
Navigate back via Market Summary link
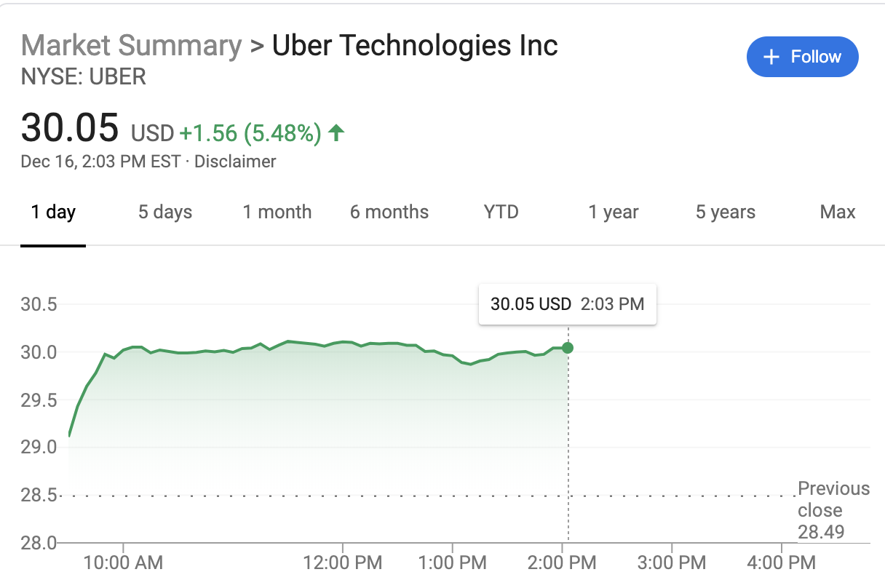[x=130, y=45]
